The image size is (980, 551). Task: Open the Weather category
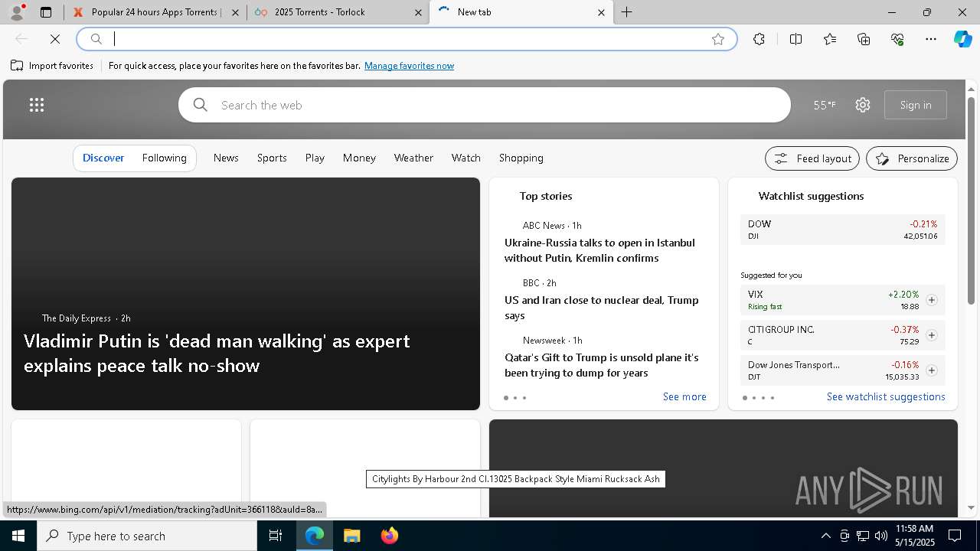coord(413,158)
